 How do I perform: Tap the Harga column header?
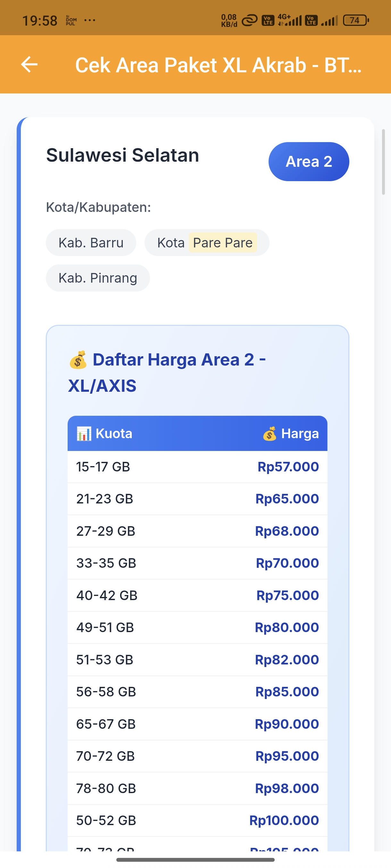pyautogui.click(x=300, y=433)
